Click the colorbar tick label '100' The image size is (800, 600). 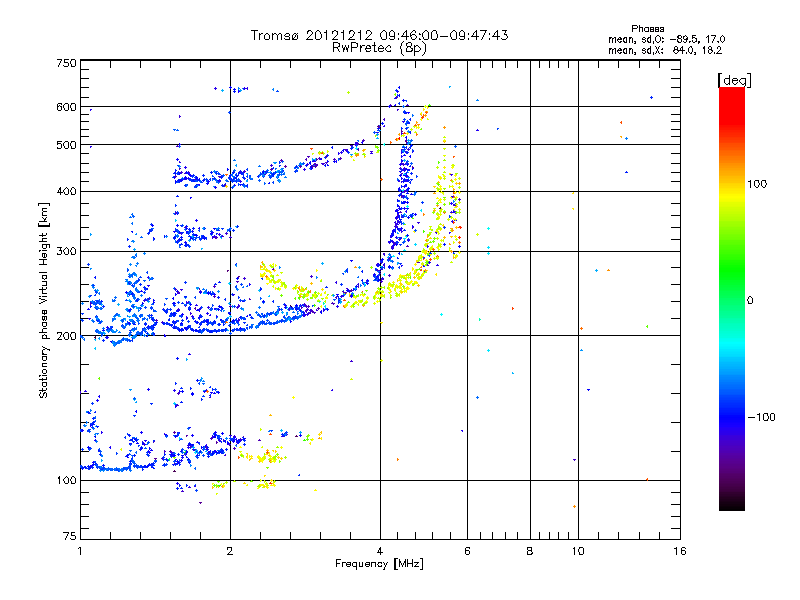757,184
